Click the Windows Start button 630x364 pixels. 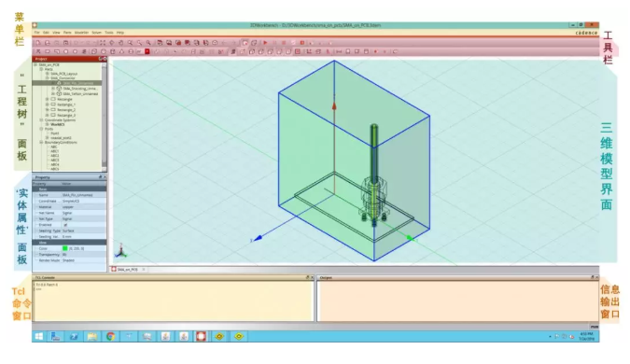39,336
